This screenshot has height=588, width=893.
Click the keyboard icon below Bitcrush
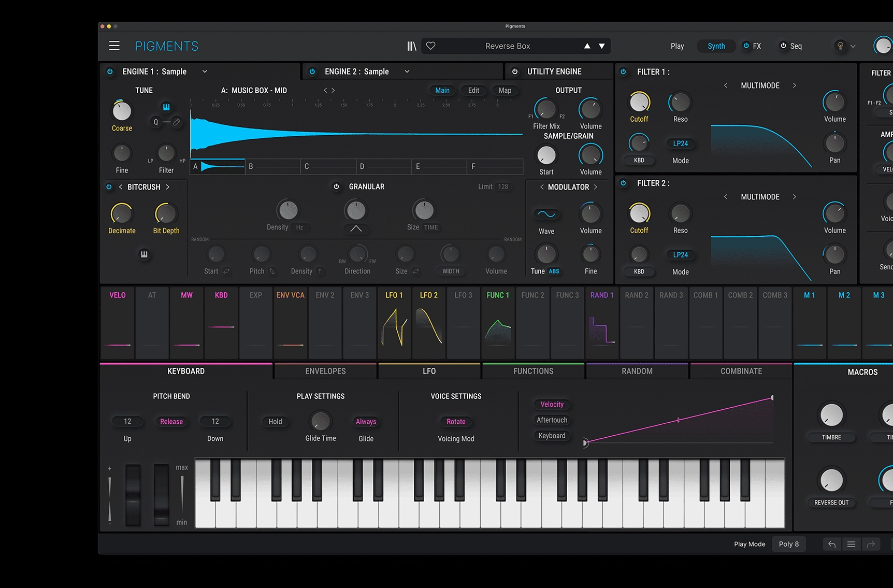point(144,254)
